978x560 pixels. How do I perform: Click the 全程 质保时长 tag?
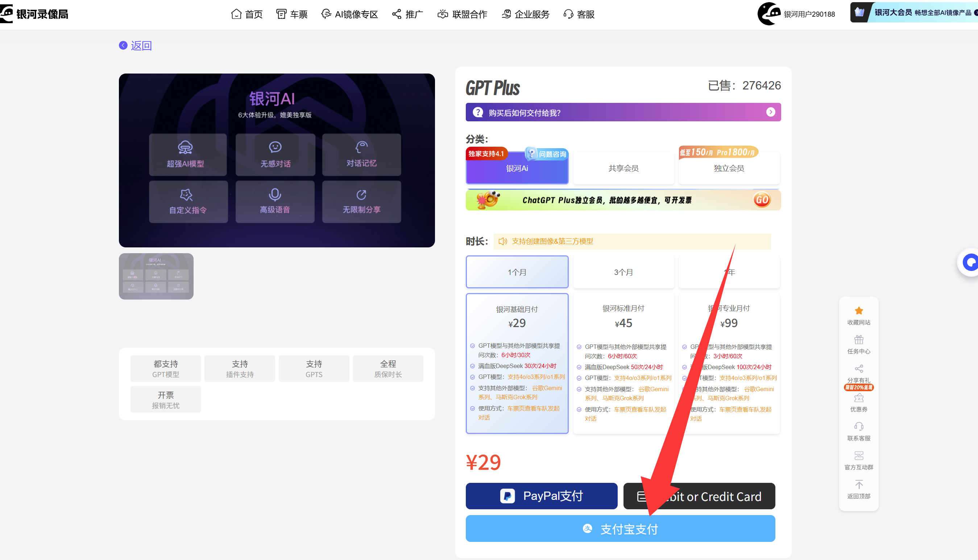tap(388, 368)
